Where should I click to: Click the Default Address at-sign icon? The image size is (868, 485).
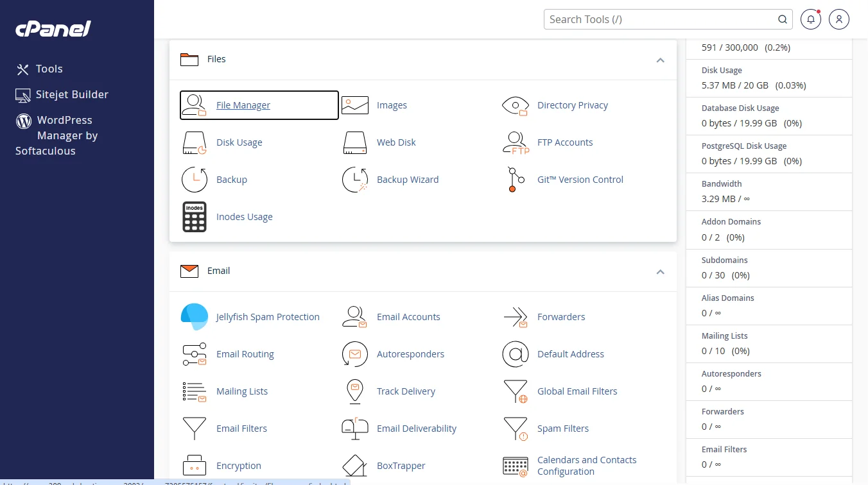515,354
